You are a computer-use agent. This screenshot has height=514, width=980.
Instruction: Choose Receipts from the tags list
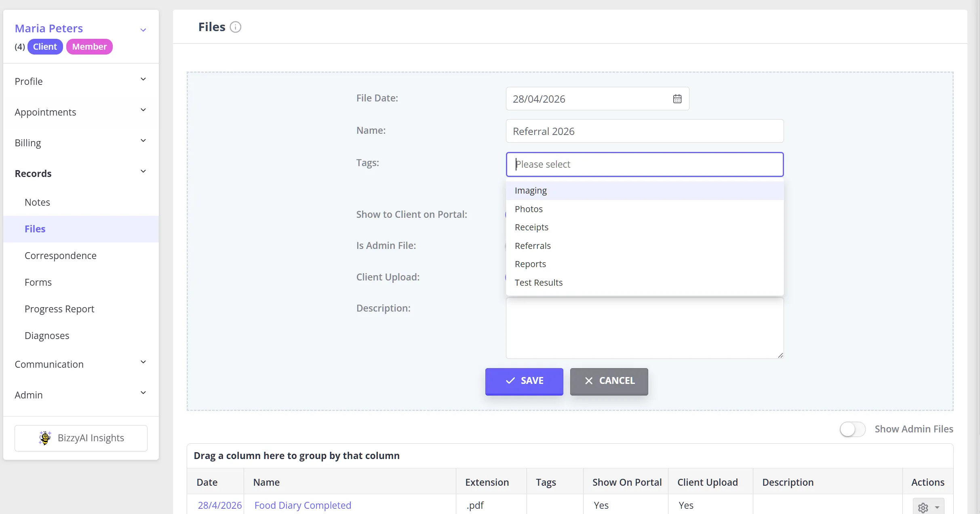point(645,227)
